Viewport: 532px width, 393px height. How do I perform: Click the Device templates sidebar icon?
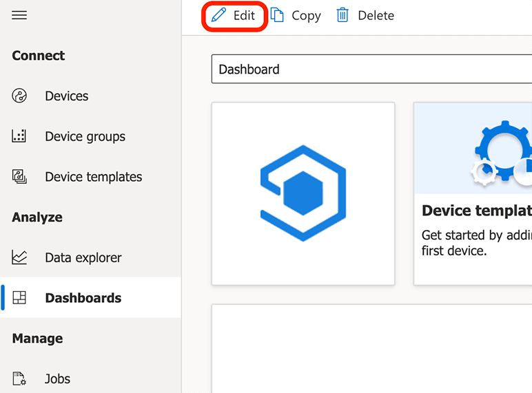tap(19, 176)
